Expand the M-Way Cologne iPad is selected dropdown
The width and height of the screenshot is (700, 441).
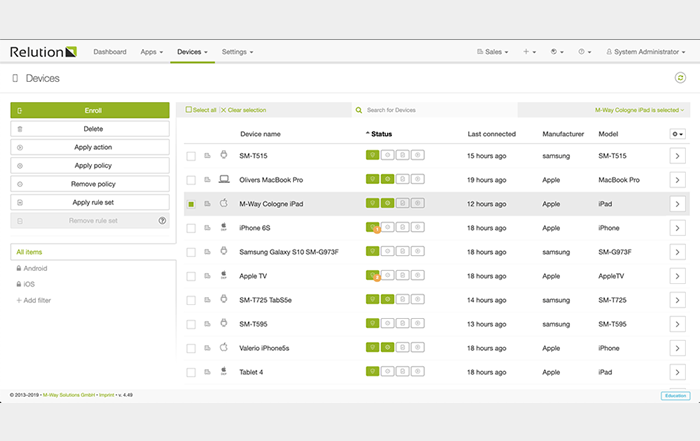(639, 110)
